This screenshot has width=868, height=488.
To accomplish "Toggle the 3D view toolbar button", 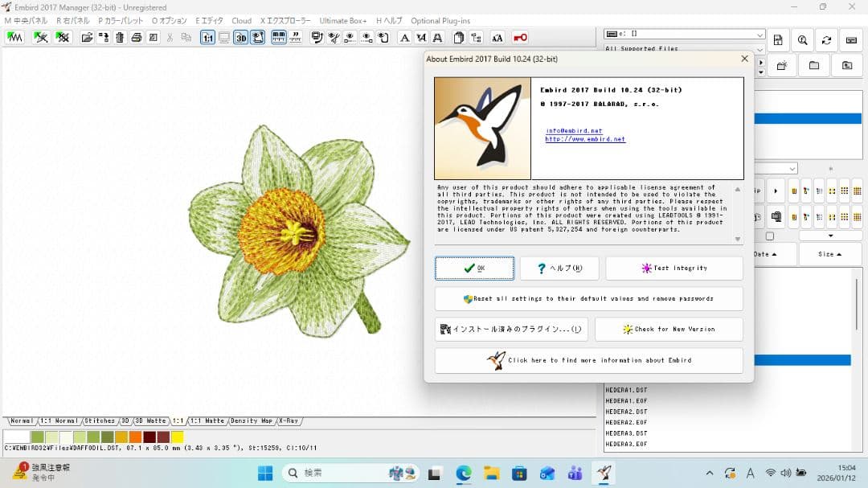I will click(241, 38).
